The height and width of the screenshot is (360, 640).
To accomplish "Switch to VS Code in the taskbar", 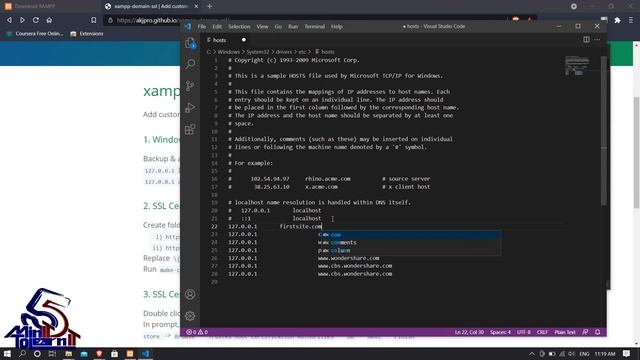I will (x=145, y=353).
